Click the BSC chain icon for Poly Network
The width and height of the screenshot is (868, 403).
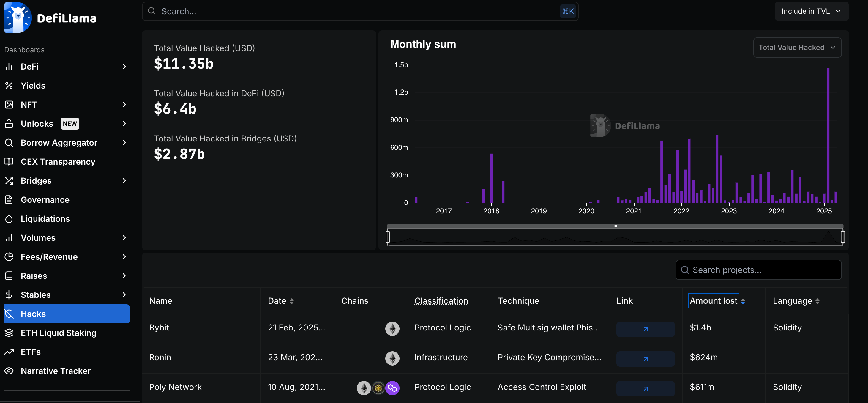378,388
